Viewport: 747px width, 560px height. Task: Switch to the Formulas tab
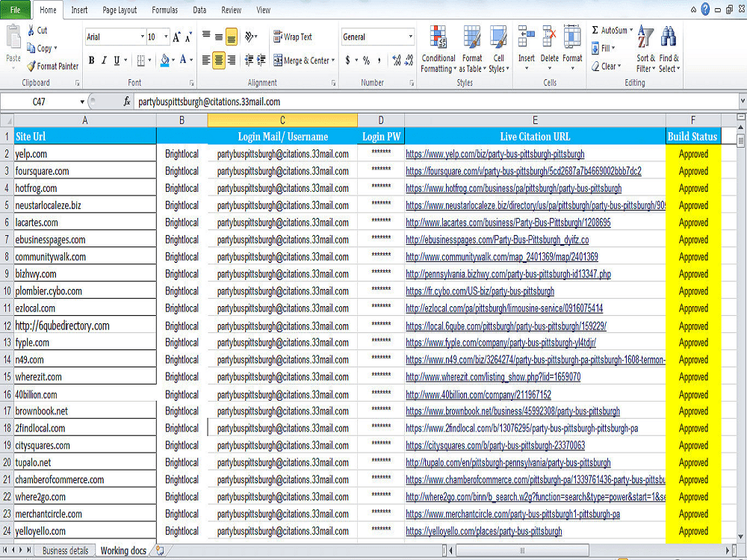(x=164, y=10)
